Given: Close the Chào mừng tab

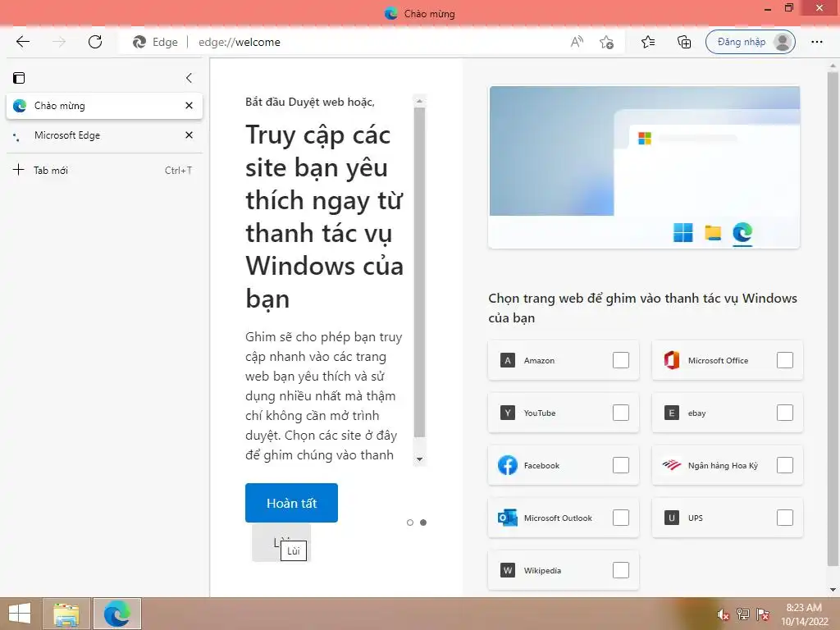Looking at the screenshot, I should [189, 106].
